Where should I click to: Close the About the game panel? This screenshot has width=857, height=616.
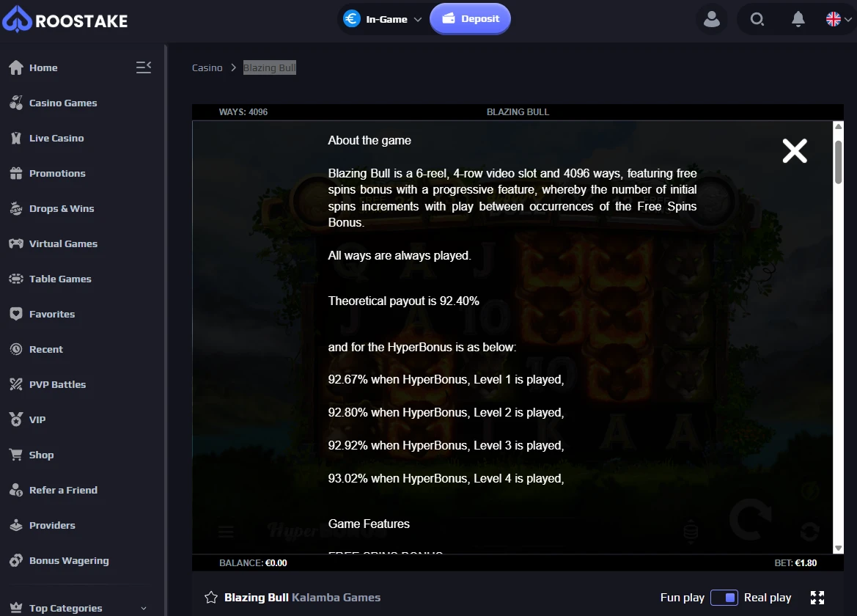click(795, 151)
